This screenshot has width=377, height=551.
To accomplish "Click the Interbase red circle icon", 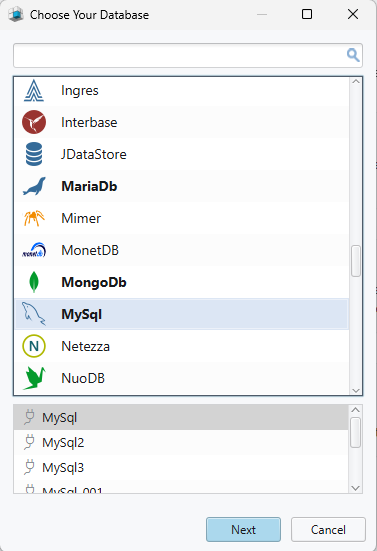I will tap(34, 122).
